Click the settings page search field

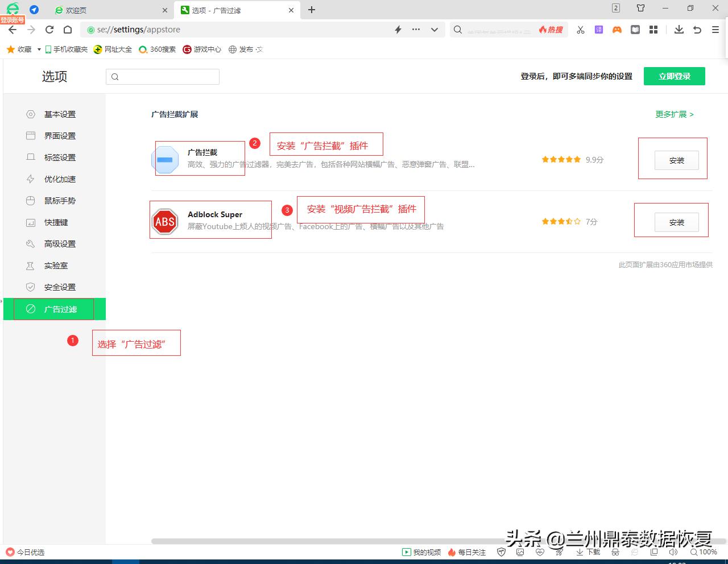point(162,76)
